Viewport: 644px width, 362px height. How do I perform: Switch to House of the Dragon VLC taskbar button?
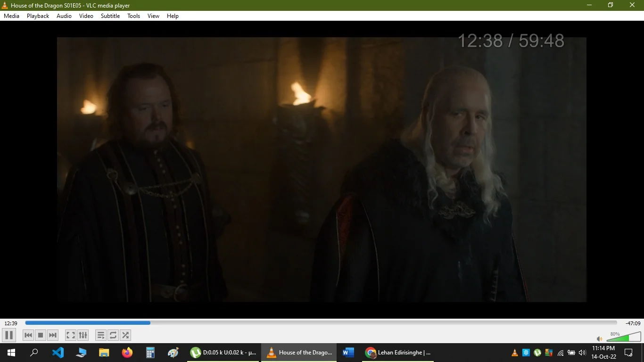[x=299, y=353]
